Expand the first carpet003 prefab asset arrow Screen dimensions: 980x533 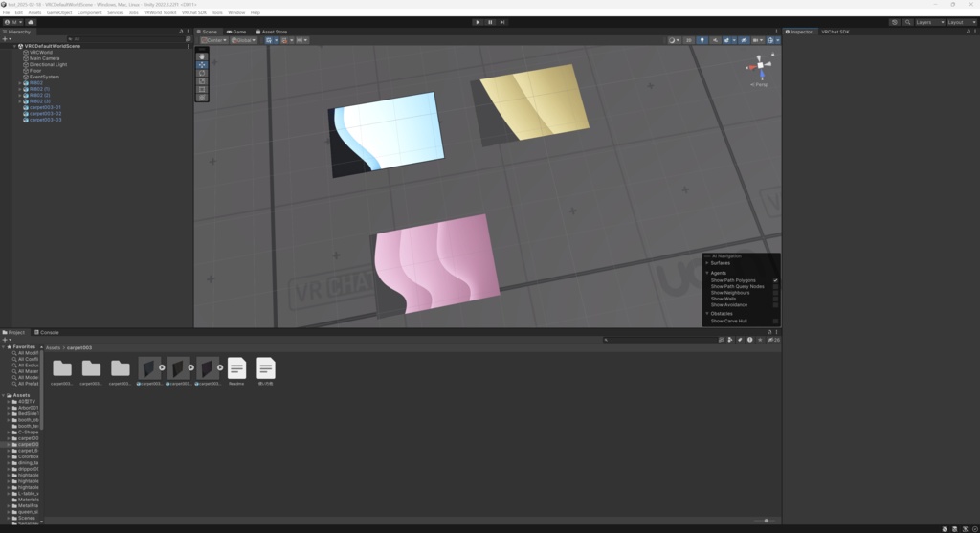point(162,368)
